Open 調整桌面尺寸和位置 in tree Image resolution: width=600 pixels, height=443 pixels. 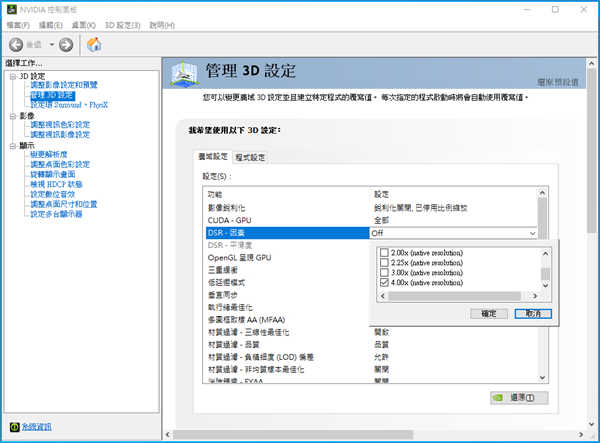(x=64, y=204)
